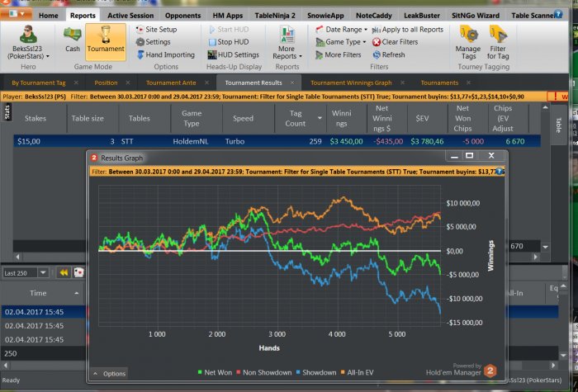Image resolution: width=578 pixels, height=392 pixels.
Task: Open the Tournament Winnings Graph tab
Action: pyautogui.click(x=351, y=83)
